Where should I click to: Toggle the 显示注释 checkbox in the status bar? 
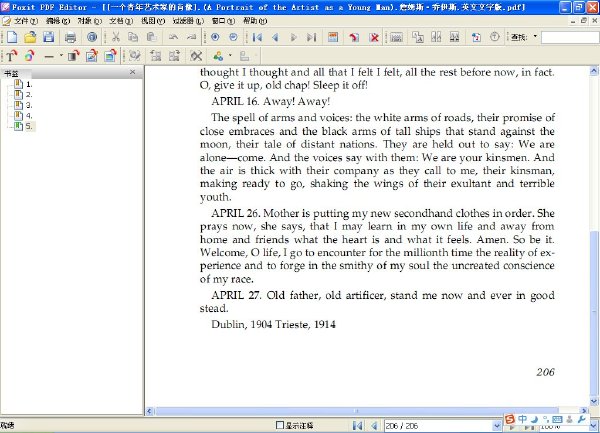[x=280, y=425]
